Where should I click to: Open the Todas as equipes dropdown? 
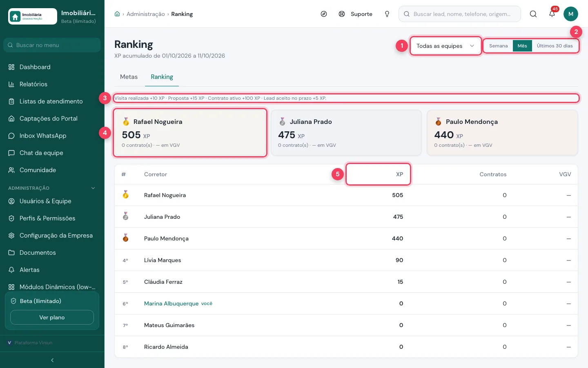[445, 46]
